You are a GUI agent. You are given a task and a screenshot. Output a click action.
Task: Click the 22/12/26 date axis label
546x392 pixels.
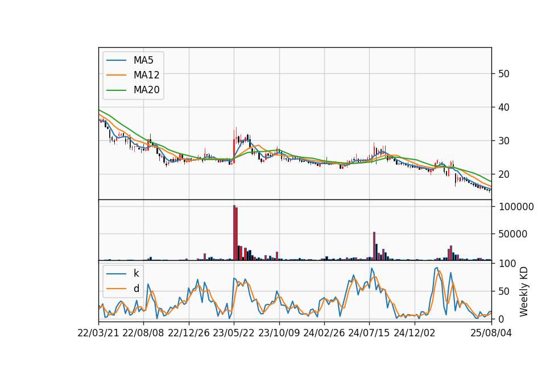tap(189, 333)
